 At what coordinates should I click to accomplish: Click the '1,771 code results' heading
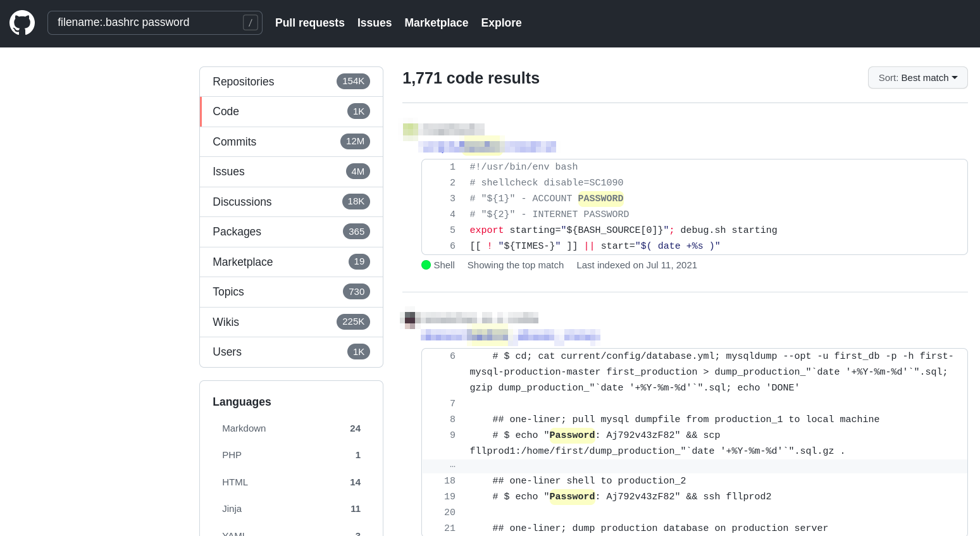point(471,78)
